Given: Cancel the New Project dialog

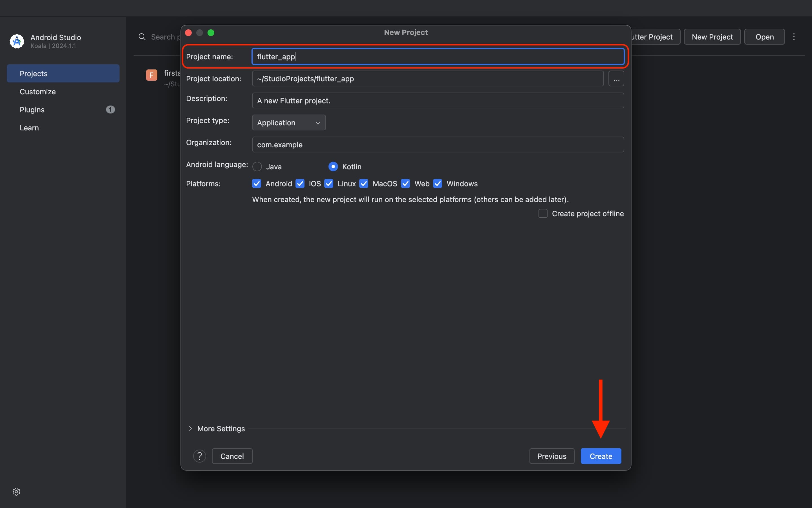Looking at the screenshot, I should (232, 456).
